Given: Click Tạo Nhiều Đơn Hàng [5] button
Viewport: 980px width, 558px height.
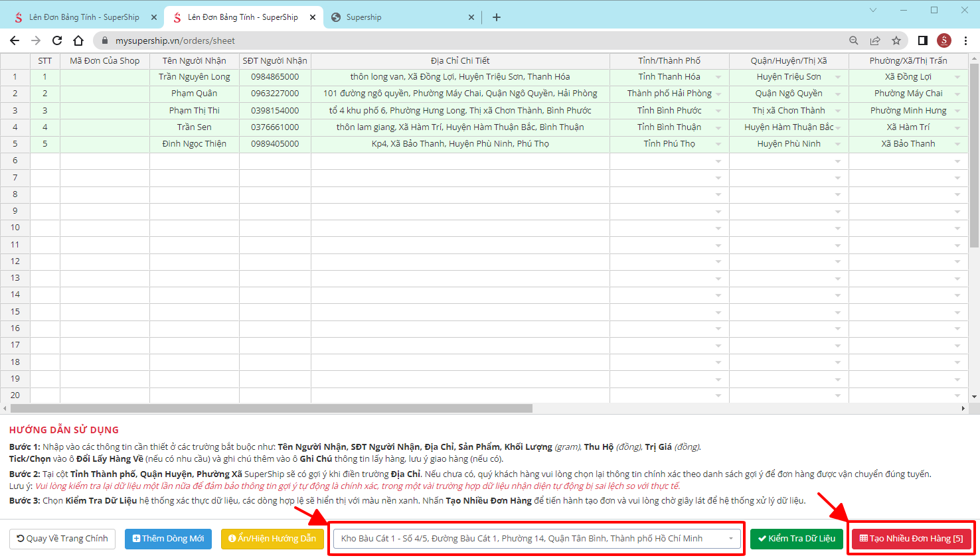Looking at the screenshot, I should [x=912, y=539].
